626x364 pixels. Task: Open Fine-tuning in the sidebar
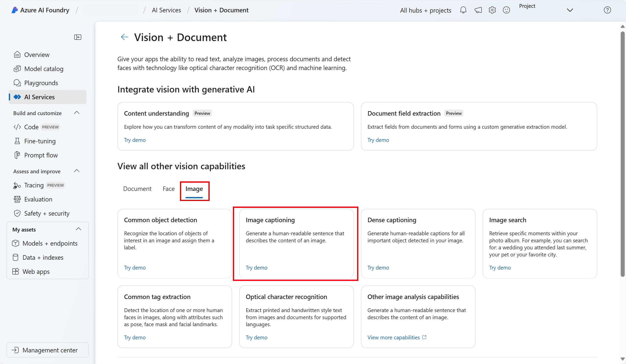click(47, 141)
